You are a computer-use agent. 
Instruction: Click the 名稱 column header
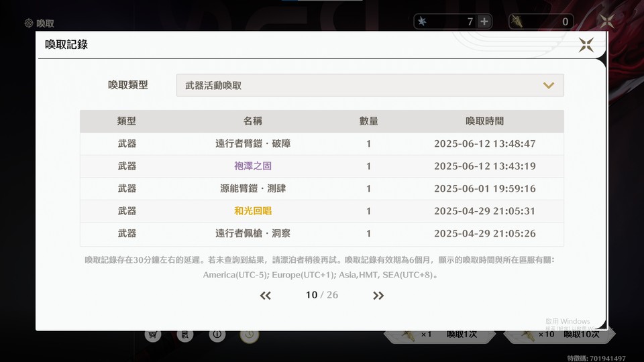click(x=253, y=121)
